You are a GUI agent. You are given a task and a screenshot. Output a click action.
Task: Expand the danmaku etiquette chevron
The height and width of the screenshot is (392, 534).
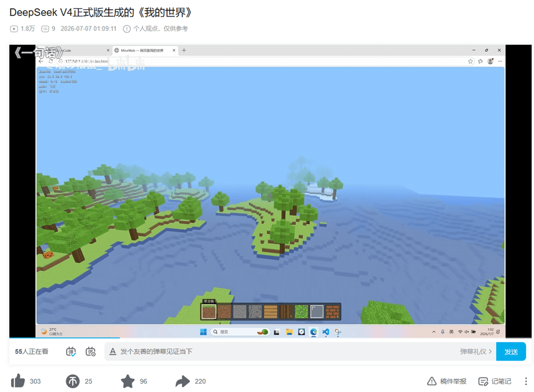490,351
